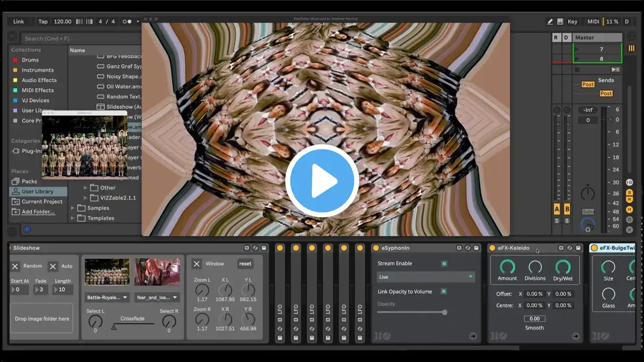Deactivate the eFX-Kaleido device power dot
Image resolution: width=644 pixels, height=362 pixels.
point(492,248)
